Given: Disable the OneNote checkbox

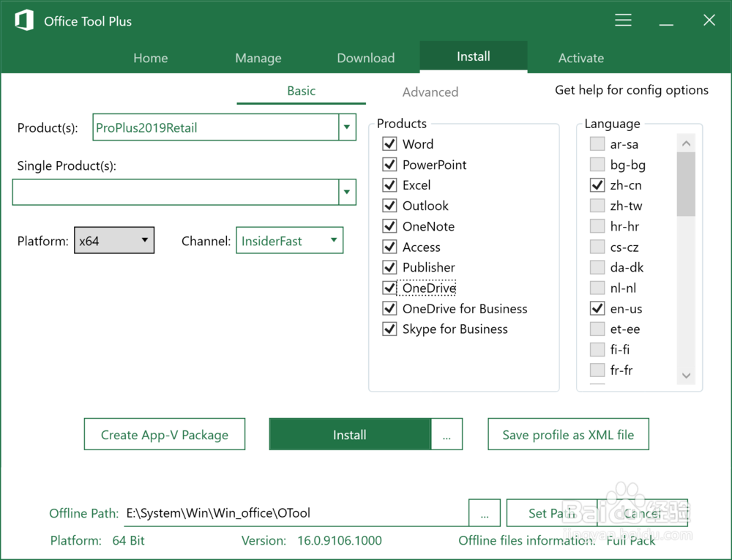Looking at the screenshot, I should pos(389,226).
